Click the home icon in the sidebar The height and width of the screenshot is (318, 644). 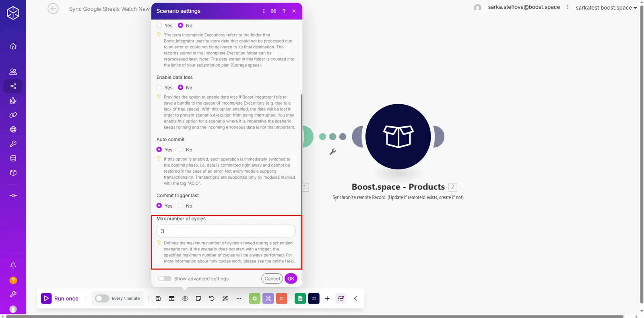[x=13, y=46]
